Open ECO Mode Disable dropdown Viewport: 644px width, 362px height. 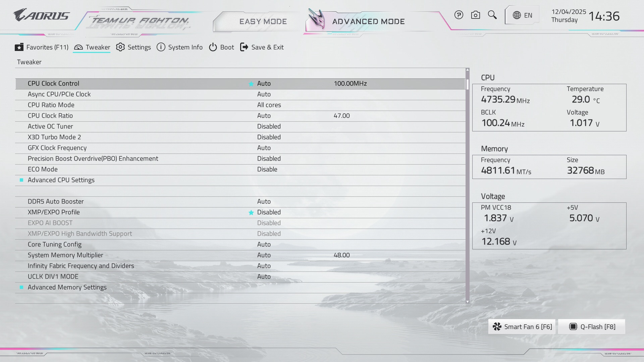pyautogui.click(x=267, y=169)
